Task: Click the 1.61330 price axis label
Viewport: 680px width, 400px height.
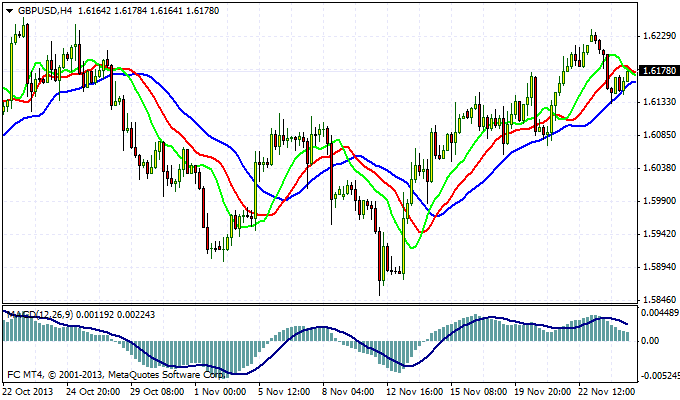Action: tap(658, 102)
